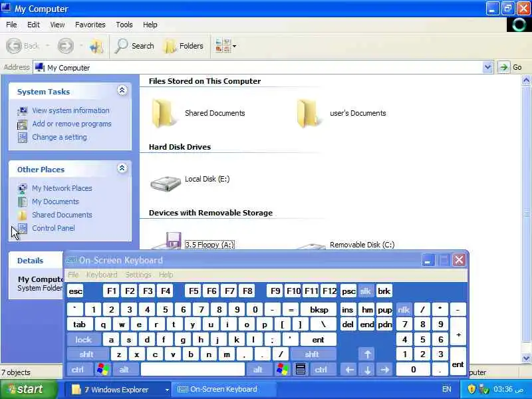Viewport: 532px width, 399px height.
Task: Open Shared Documents link in Other Places
Action: point(62,215)
